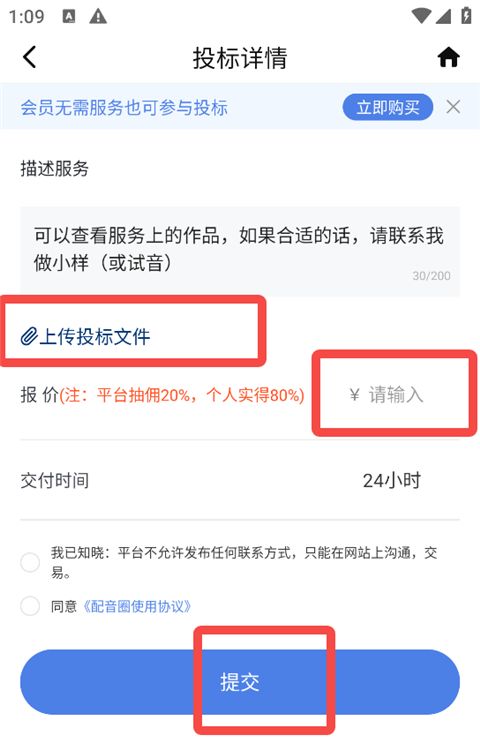
Task: Click 立即购买 button
Action: [x=388, y=107]
